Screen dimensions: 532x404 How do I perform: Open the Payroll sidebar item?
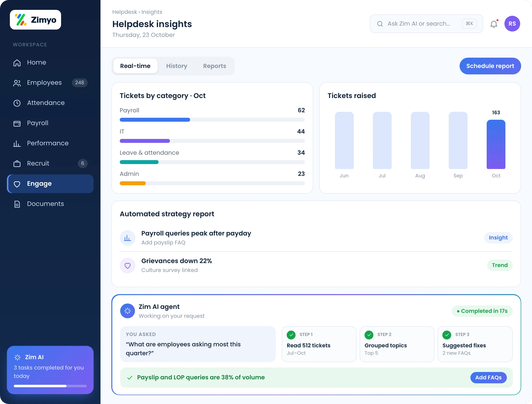click(50, 123)
